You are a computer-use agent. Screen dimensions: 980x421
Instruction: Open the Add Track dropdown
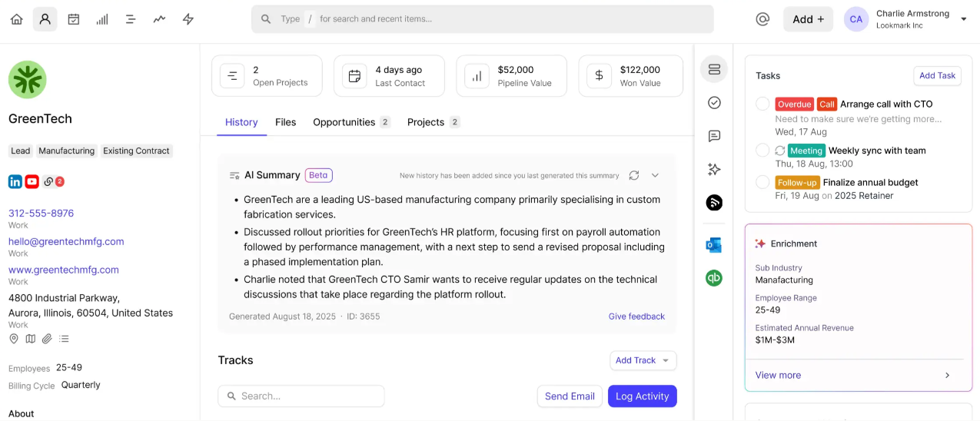(643, 360)
